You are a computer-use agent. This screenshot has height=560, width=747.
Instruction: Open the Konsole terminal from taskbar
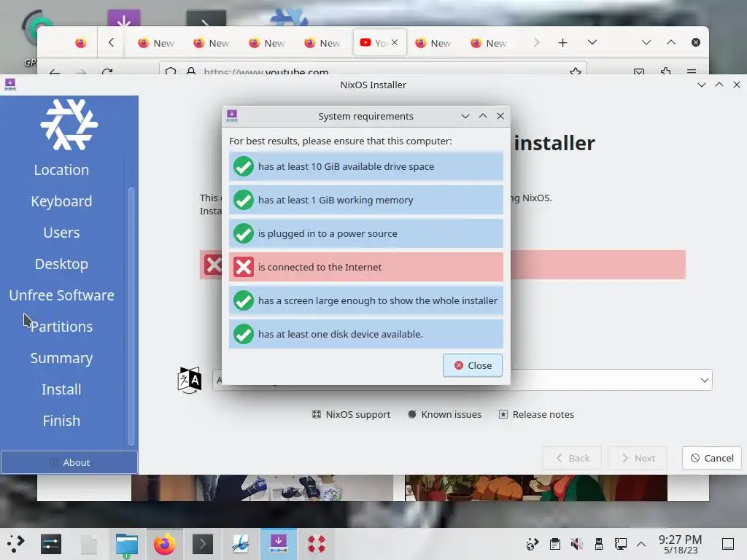click(203, 544)
